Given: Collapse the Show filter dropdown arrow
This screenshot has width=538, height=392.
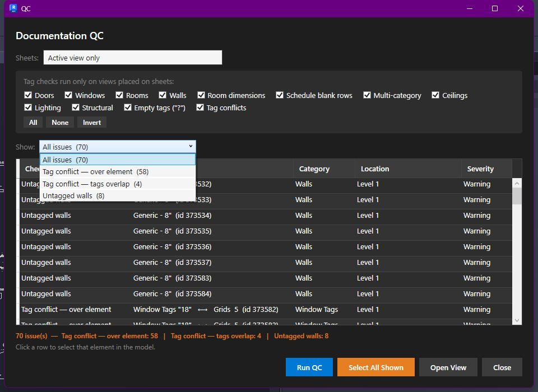Looking at the screenshot, I should tap(191, 147).
